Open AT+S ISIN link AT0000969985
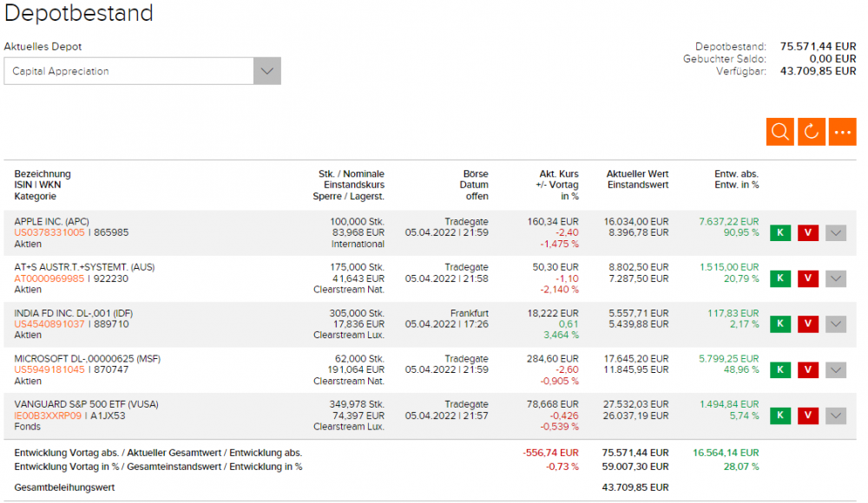This screenshot has width=868, height=503. pyautogui.click(x=49, y=278)
